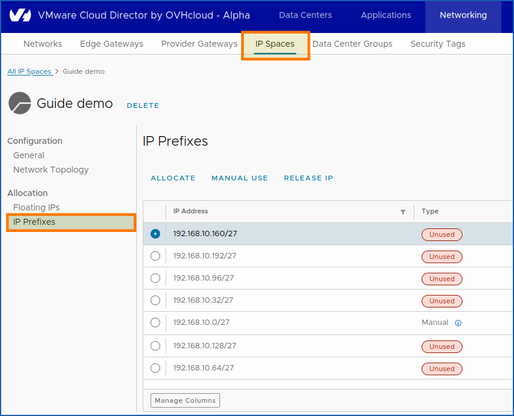Switch to the Data Center Groups tab
The width and height of the screenshot is (514, 416).
point(352,44)
